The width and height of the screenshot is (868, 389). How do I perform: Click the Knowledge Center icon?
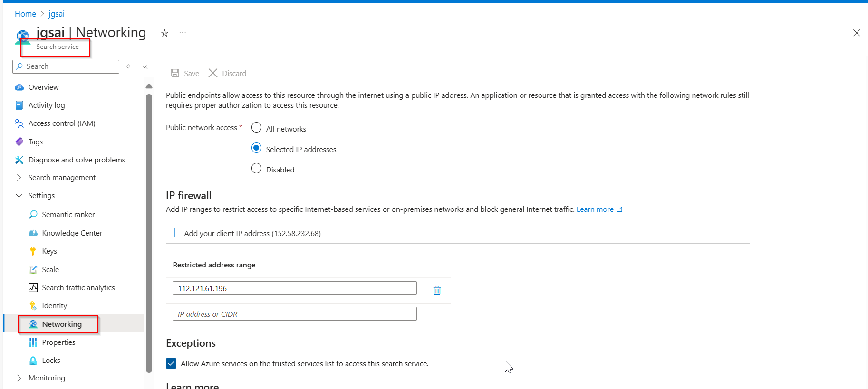point(33,233)
